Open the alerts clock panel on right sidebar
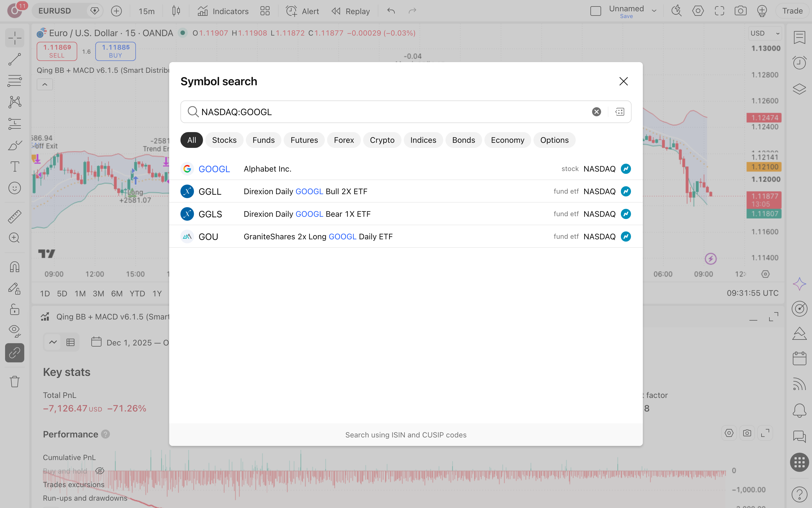Screen dimensions: 812x508 pyautogui.click(x=799, y=62)
